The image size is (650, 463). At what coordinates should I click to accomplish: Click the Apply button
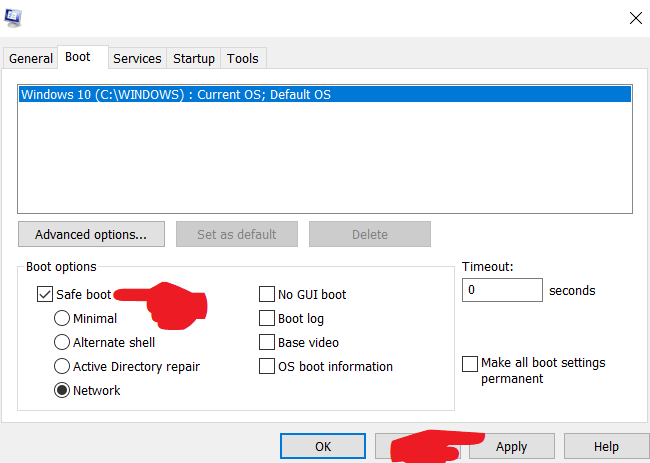click(512, 446)
